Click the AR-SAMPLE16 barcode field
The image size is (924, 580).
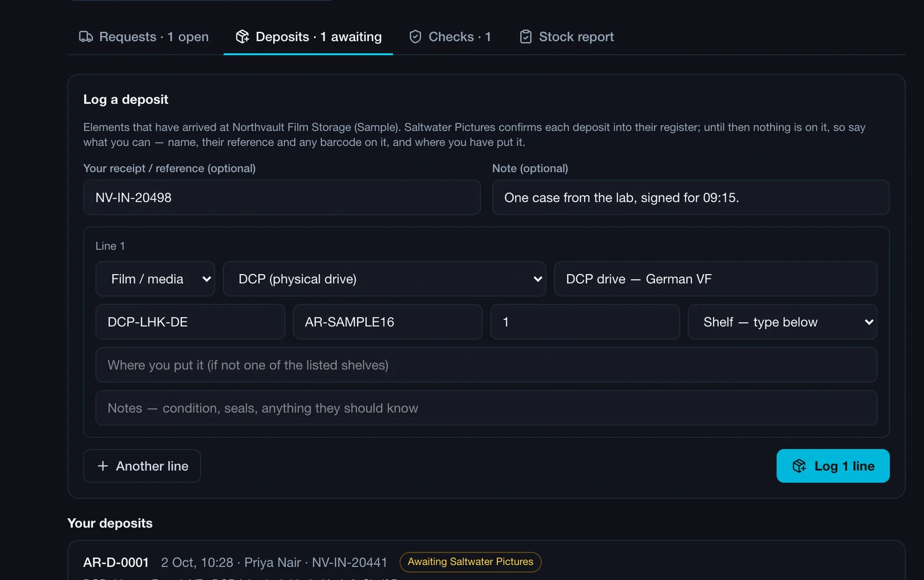click(388, 322)
